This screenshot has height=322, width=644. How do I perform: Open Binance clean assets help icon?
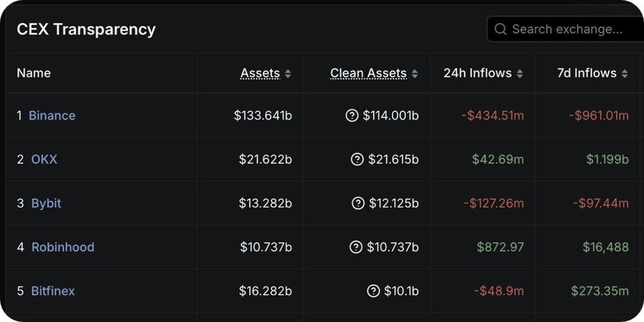[352, 116]
